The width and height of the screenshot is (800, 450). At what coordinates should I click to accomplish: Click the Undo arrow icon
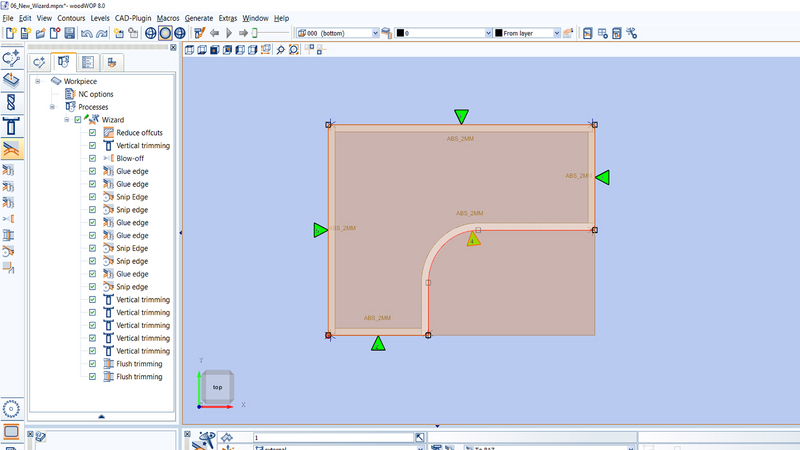tap(86, 33)
